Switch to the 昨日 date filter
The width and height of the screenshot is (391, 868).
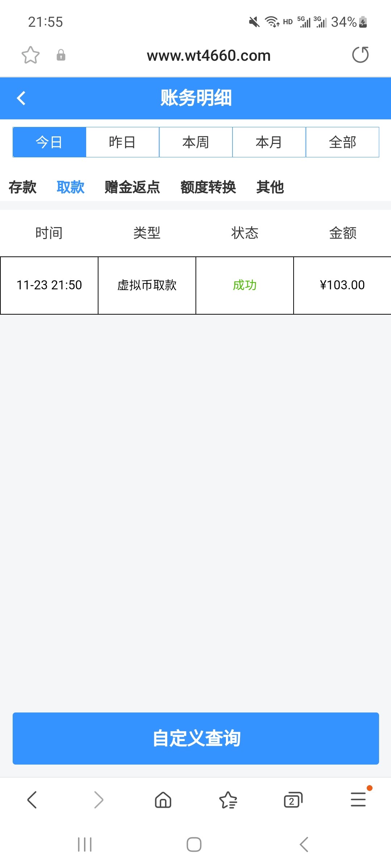click(x=122, y=142)
